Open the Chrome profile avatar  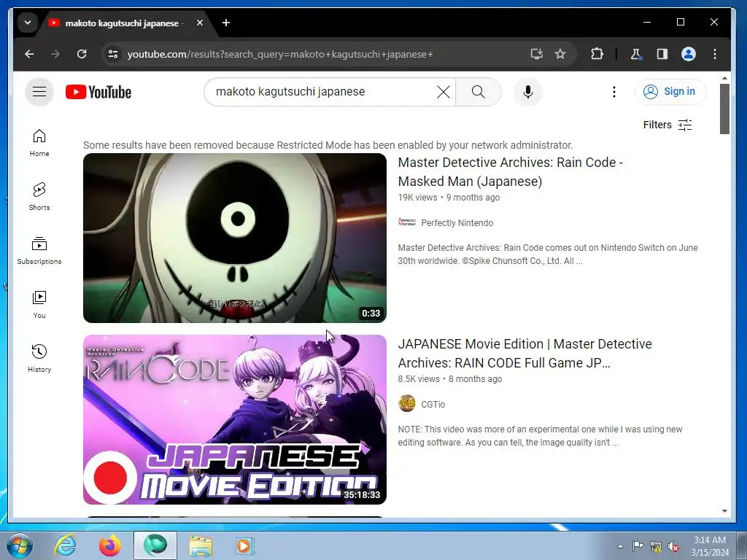689,54
